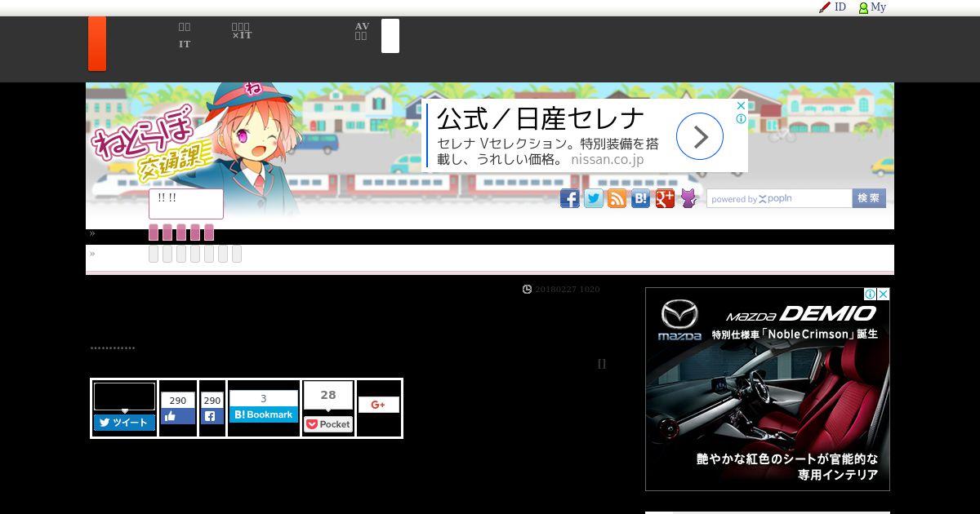Image resolution: width=980 pixels, height=514 pixels.
Task: Click the Hatena bookmark count 3
Action: tap(263, 398)
